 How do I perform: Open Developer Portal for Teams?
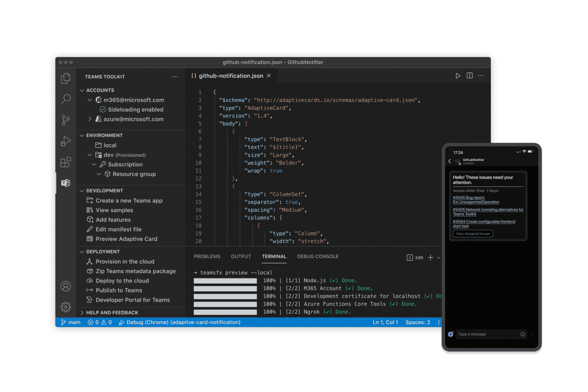coord(128,300)
